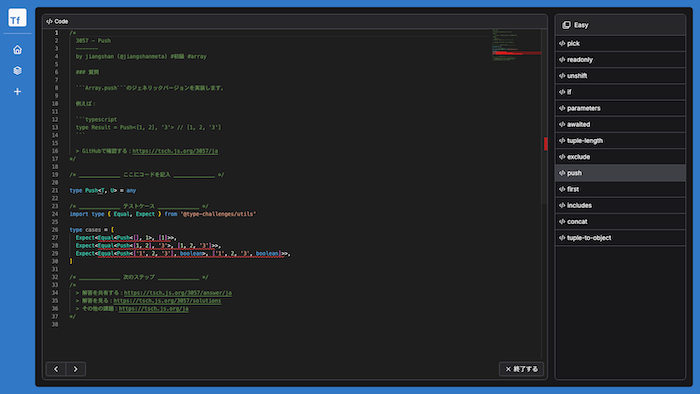Click the code icon next to tuple-to-object

coord(562,238)
